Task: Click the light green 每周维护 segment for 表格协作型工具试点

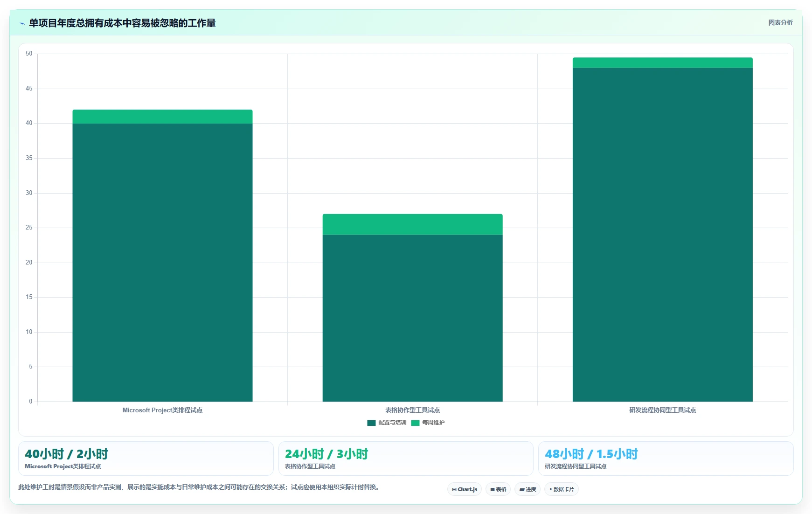Action: (x=412, y=224)
